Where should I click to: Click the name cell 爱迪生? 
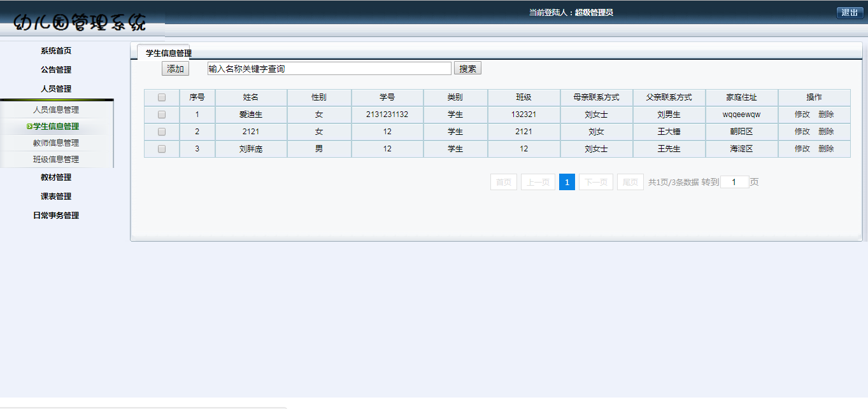pos(251,114)
